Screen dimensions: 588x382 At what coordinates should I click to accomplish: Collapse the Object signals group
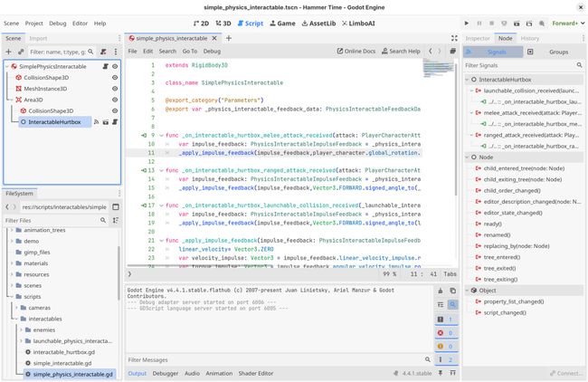tap(467, 291)
